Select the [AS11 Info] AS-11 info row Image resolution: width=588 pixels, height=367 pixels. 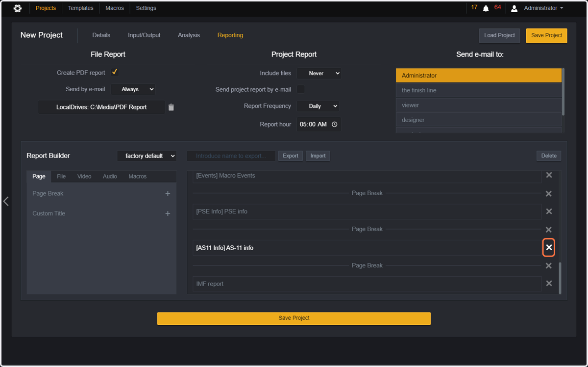[367, 248]
